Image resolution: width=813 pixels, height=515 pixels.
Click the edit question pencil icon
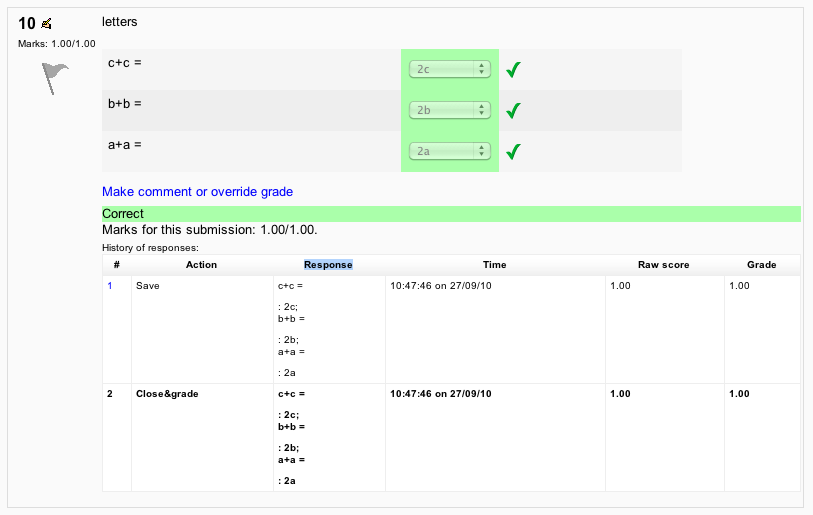(47, 23)
